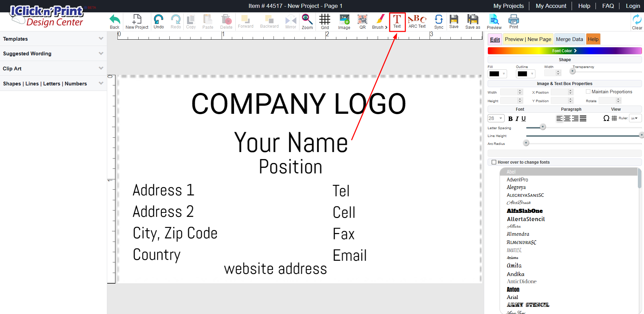Image resolution: width=644 pixels, height=314 pixels.
Task: Activate the Zoom tool
Action: (307, 21)
